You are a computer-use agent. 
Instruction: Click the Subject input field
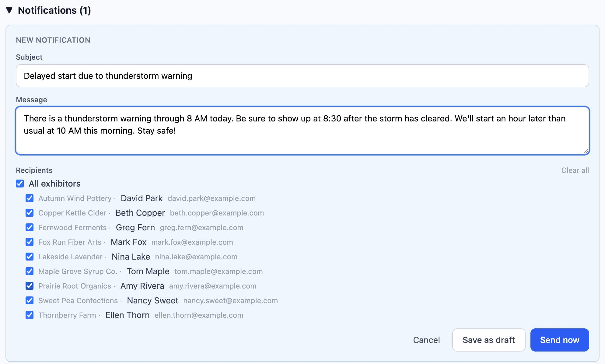pos(302,76)
